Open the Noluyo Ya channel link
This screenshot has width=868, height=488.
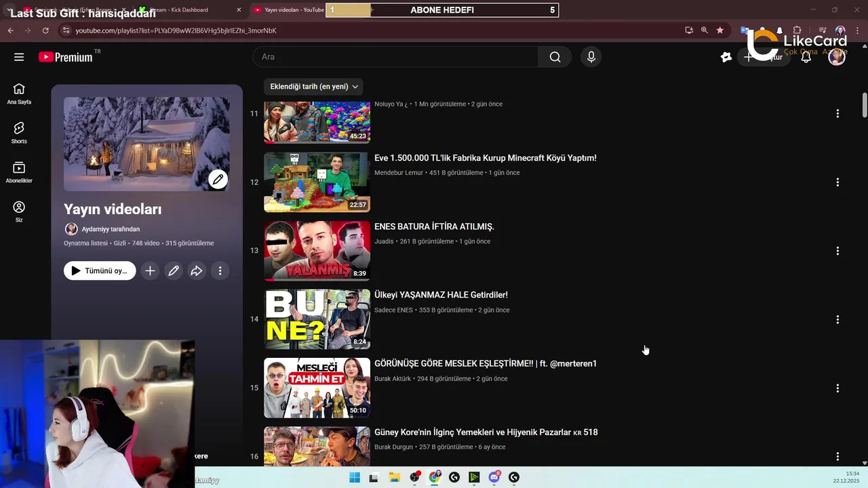point(391,104)
